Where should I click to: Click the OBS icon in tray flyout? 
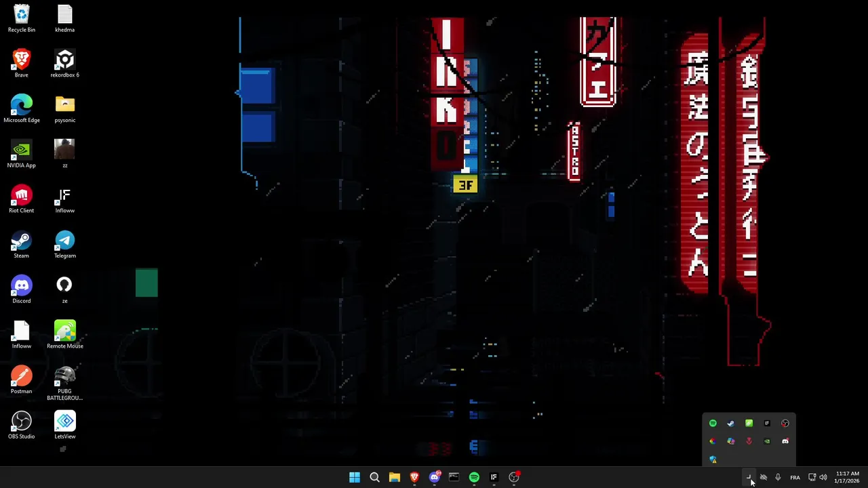pyautogui.click(x=785, y=424)
